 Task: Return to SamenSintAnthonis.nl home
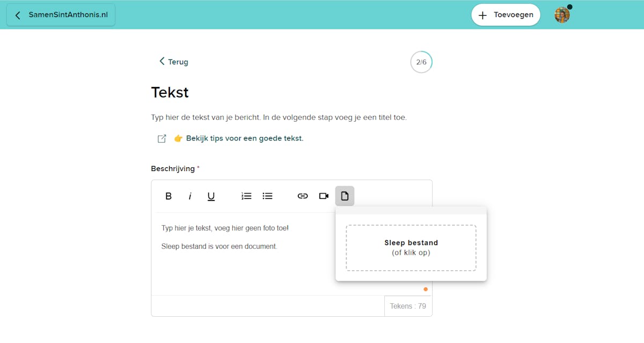[61, 15]
